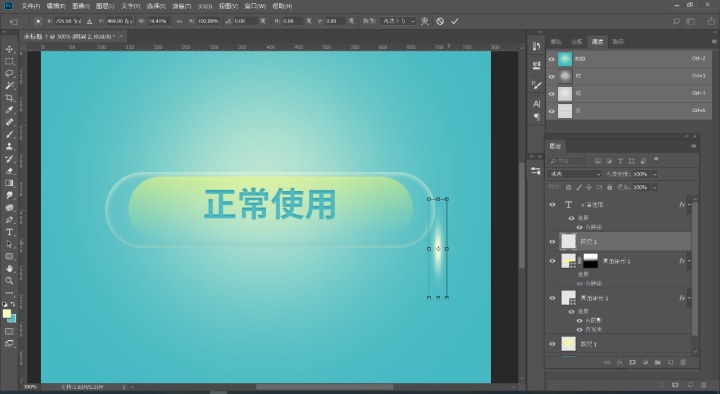The width and height of the screenshot is (720, 394).
Task: Select the Rectangular Marquee tool
Action: point(9,61)
